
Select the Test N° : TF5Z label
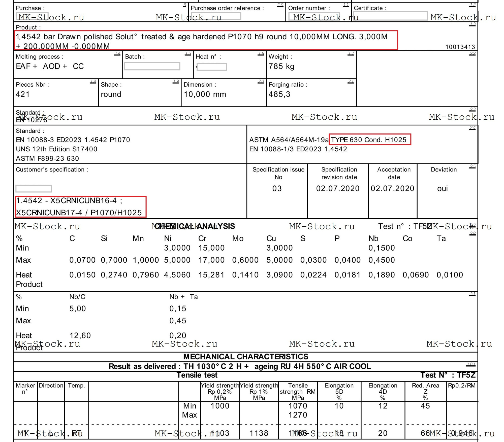(x=448, y=375)
